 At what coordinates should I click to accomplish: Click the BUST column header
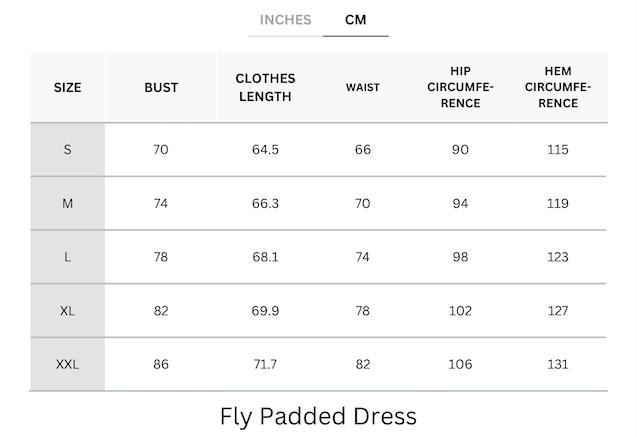(x=161, y=88)
